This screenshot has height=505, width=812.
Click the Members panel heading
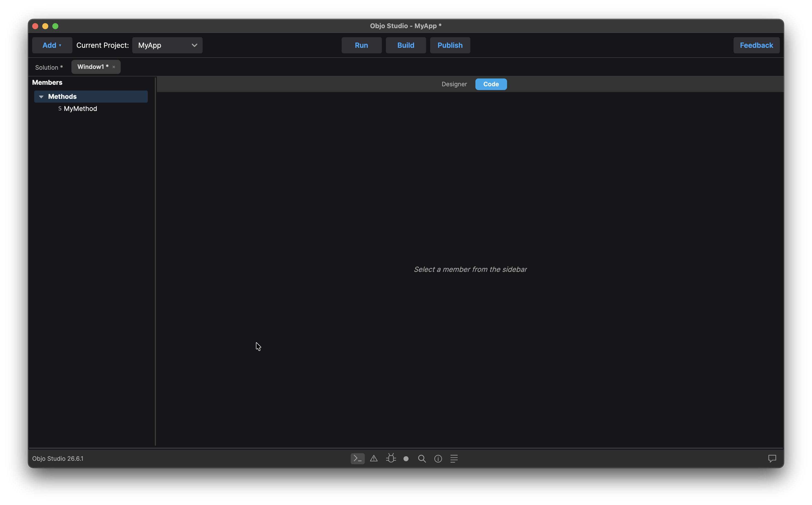47,82
